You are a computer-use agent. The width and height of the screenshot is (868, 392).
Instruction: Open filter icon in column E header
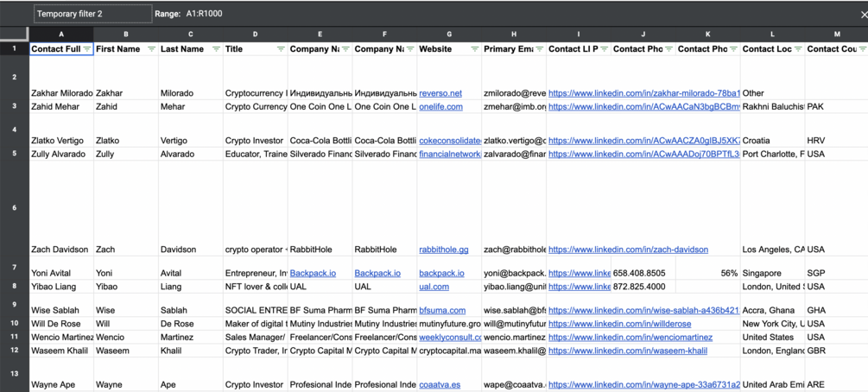click(345, 49)
